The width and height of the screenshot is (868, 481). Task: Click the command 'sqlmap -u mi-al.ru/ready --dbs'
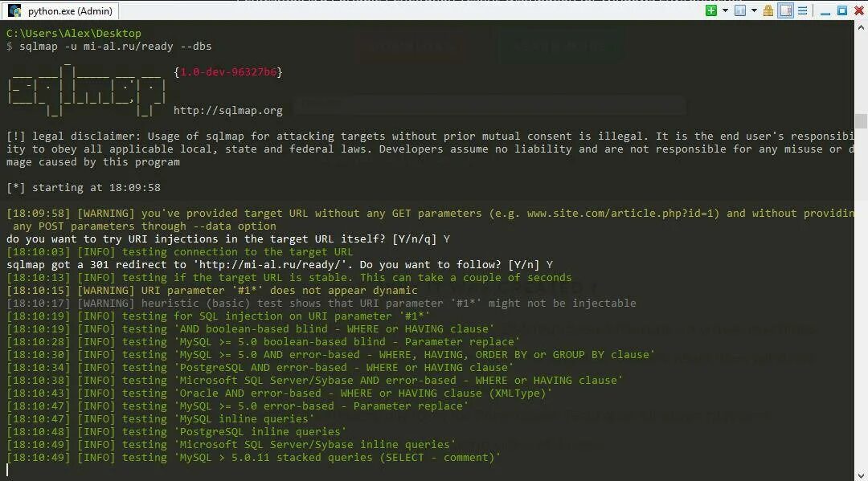(x=115, y=47)
